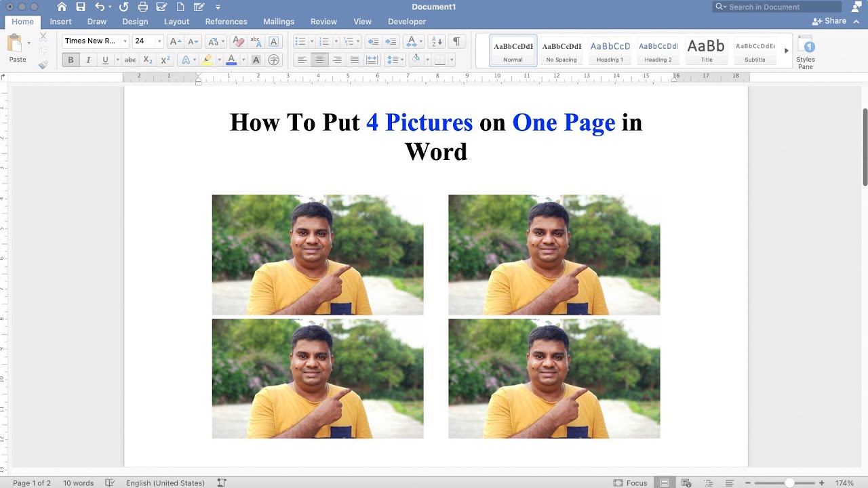The height and width of the screenshot is (488, 868).
Task: Decrease font size
Action: pyautogui.click(x=193, y=41)
